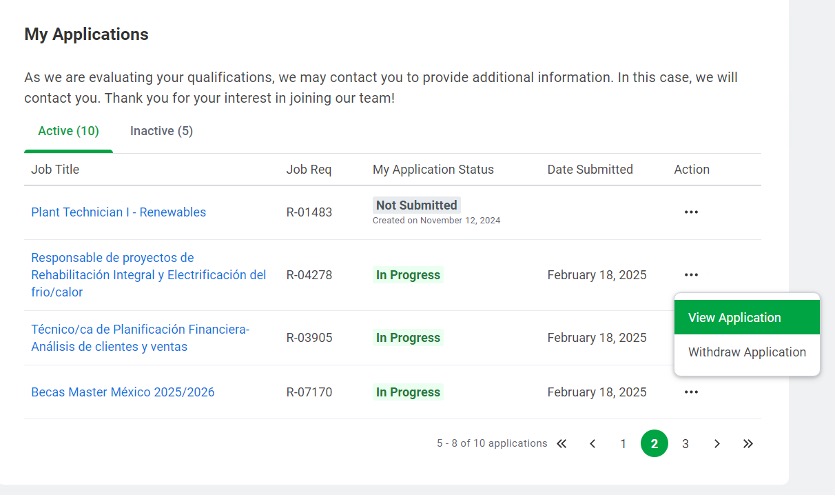Select page 3 in pagination
This screenshot has width=836, height=496.
(x=685, y=444)
